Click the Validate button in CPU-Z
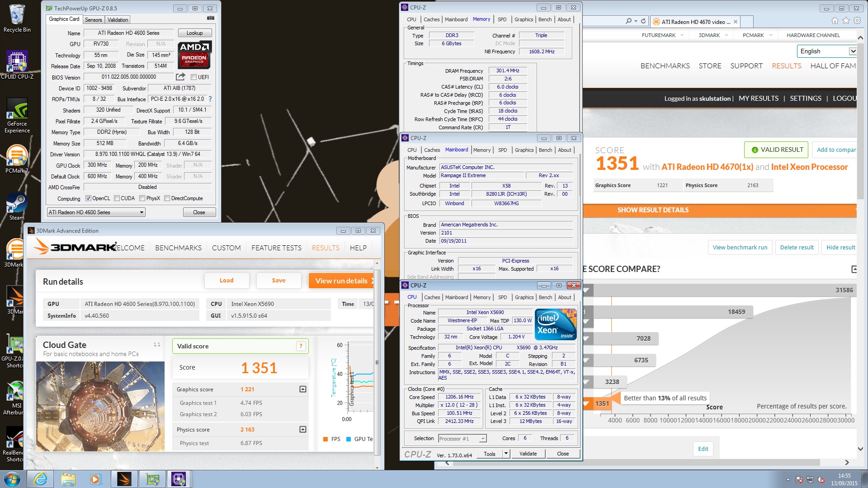This screenshot has height=488, width=868. (528, 454)
